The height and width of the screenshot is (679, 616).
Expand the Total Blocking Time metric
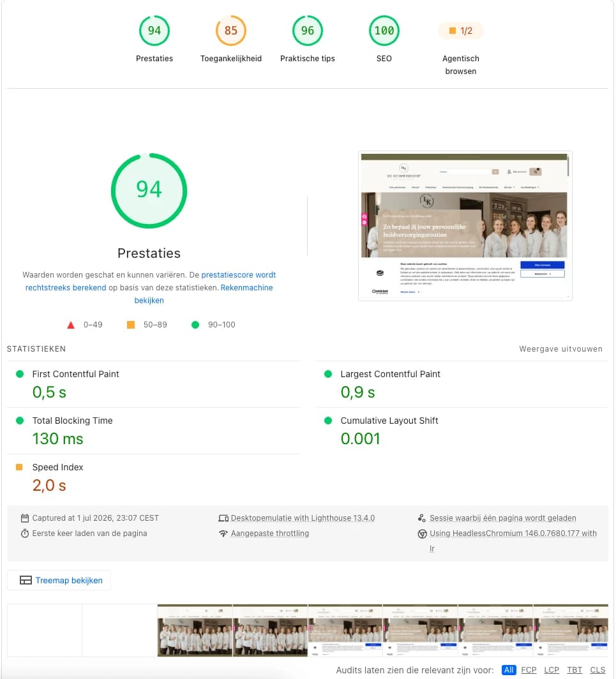pos(153,431)
